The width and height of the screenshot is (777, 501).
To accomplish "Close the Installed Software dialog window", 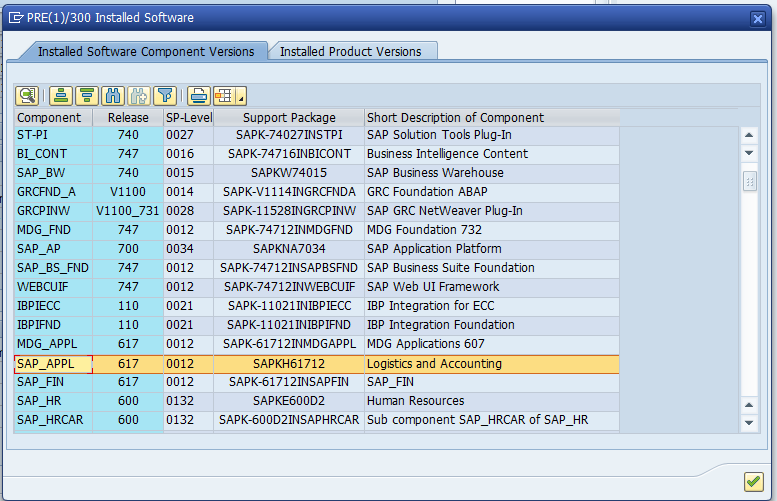I will pos(758,17).
